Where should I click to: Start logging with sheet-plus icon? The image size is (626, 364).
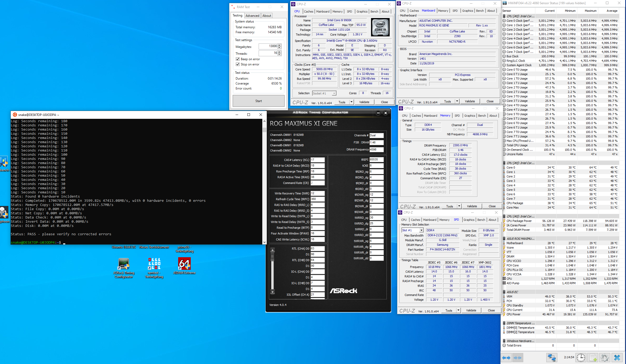pos(593,357)
